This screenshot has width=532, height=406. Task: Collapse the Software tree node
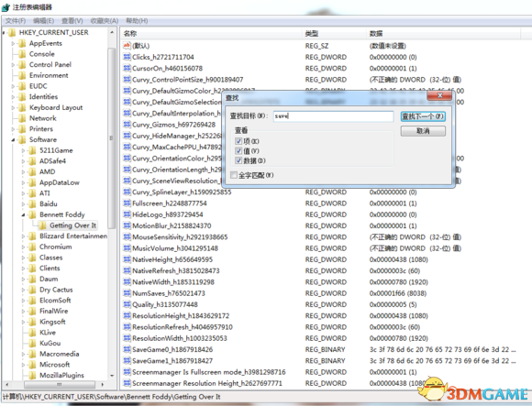13,139
